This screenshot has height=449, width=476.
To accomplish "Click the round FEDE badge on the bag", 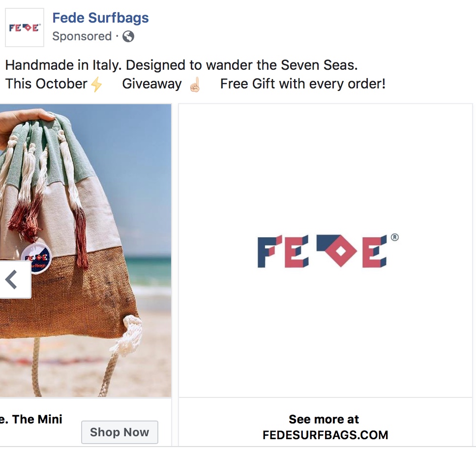I will click(36, 258).
